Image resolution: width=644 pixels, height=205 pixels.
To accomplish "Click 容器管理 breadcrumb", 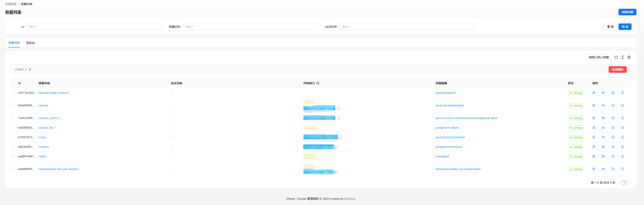I will click(x=11, y=4).
